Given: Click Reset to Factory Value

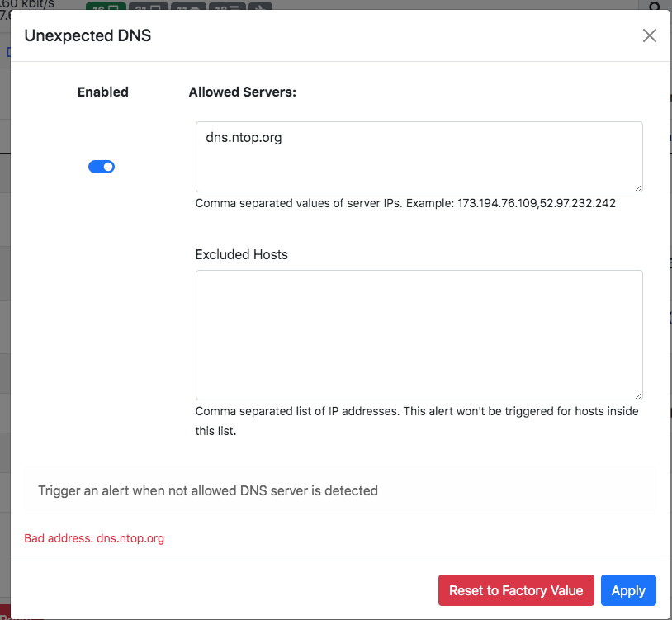Looking at the screenshot, I should (x=516, y=590).
